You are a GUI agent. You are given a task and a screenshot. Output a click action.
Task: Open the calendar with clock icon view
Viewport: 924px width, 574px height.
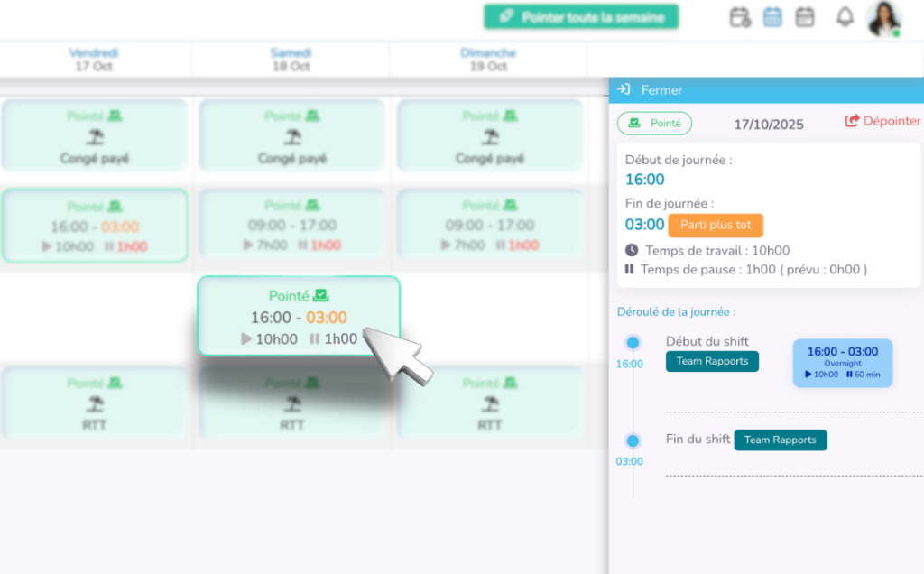coord(740,17)
